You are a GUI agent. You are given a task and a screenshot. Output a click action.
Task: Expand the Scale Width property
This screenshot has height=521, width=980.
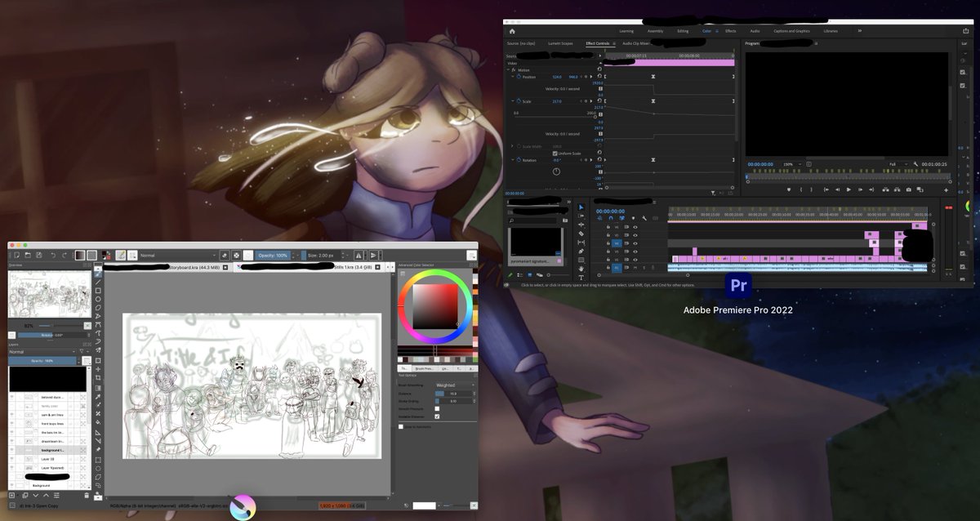512,146
